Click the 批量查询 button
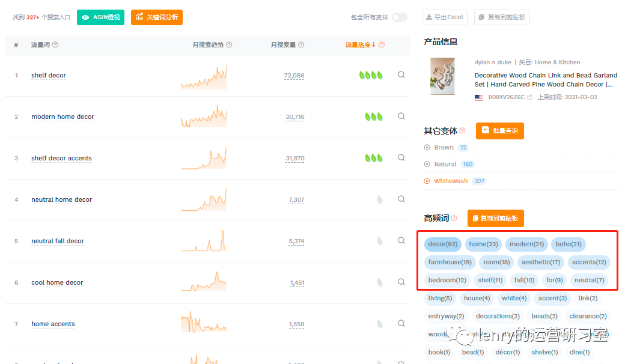 [x=499, y=131]
